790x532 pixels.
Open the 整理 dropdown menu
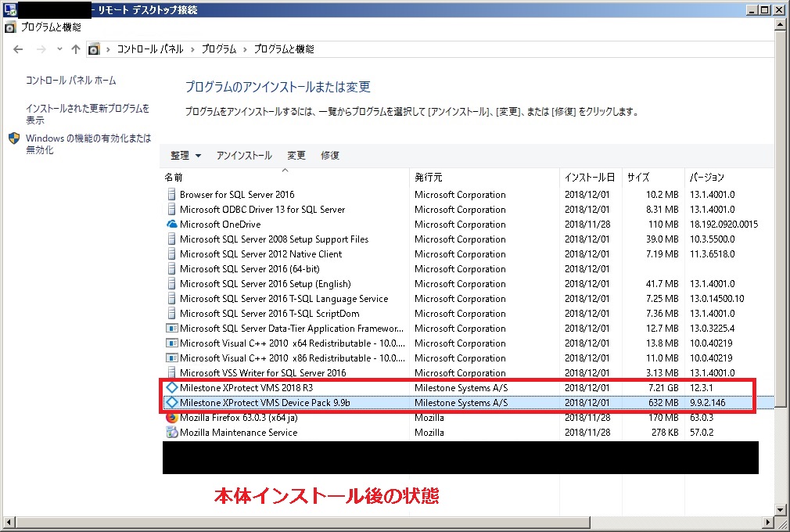tap(185, 156)
